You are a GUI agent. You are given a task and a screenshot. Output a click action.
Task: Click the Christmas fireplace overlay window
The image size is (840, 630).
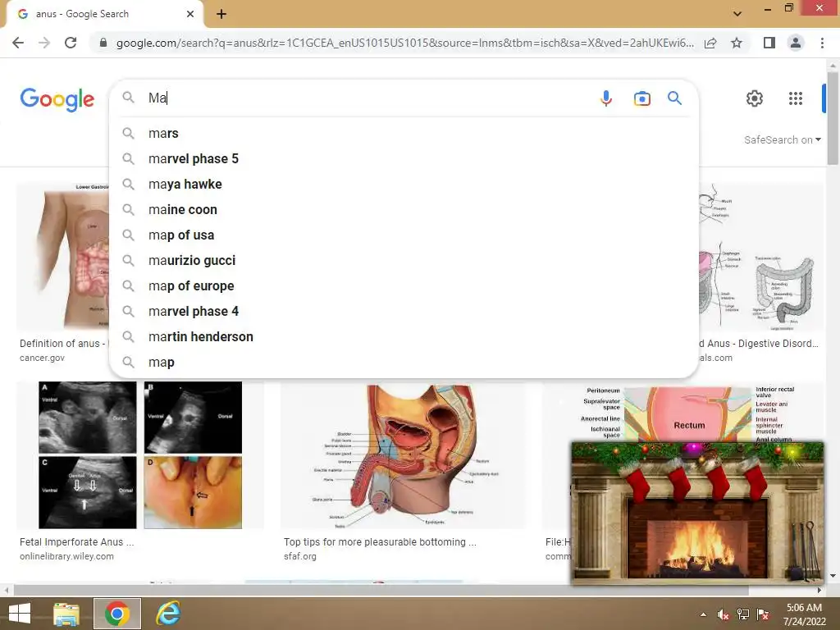(697, 512)
